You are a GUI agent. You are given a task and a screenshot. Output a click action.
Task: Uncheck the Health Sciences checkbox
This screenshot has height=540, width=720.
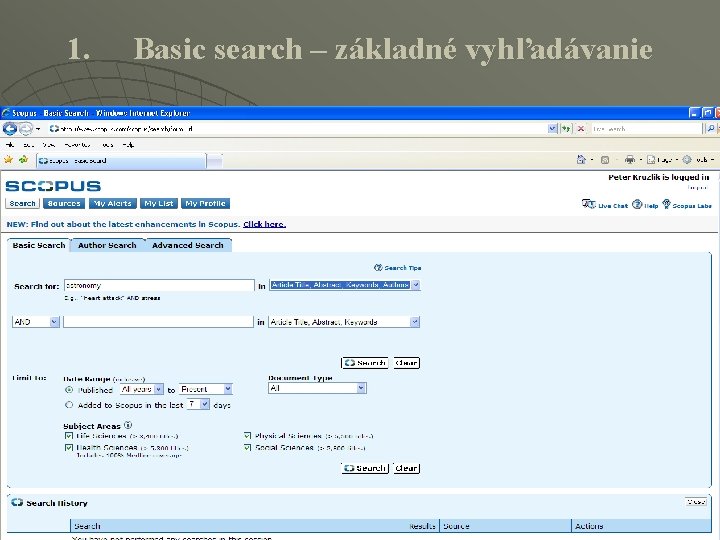(69, 447)
